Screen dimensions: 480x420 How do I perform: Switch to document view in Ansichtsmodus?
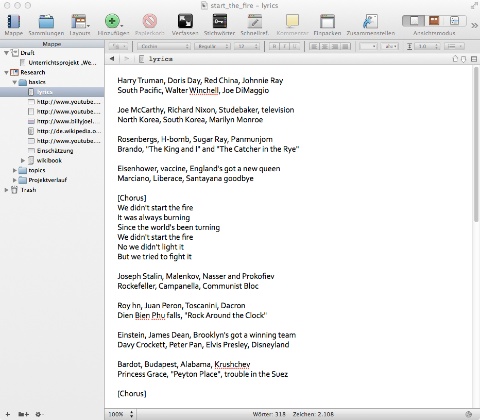tap(413, 21)
